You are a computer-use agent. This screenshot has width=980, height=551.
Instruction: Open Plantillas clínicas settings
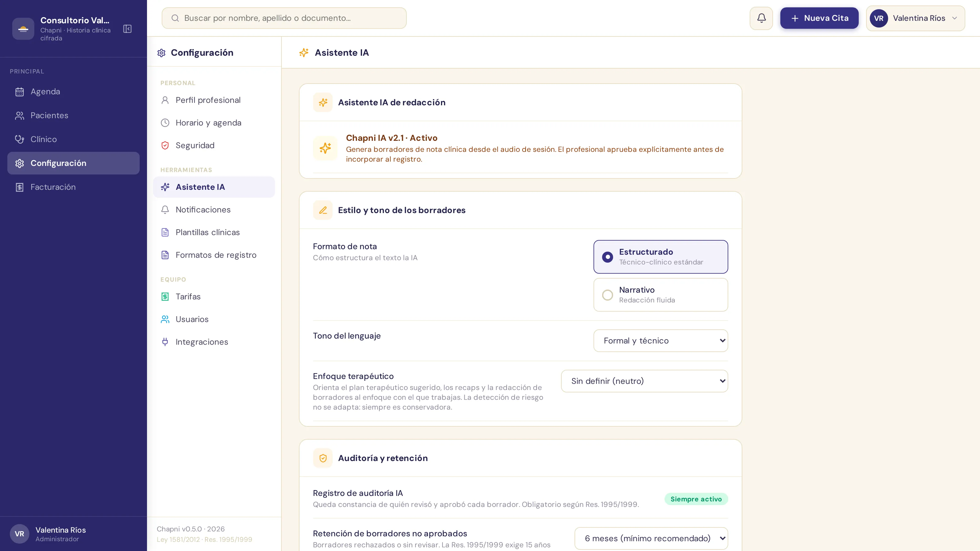pos(214,232)
